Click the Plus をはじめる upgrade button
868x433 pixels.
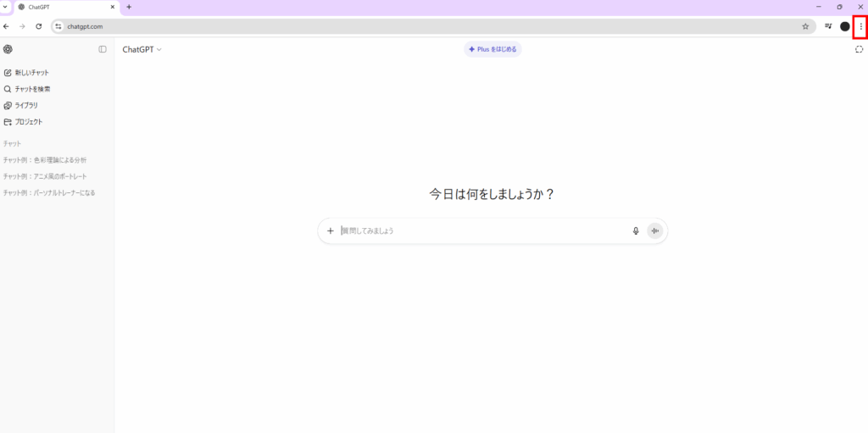coord(492,49)
